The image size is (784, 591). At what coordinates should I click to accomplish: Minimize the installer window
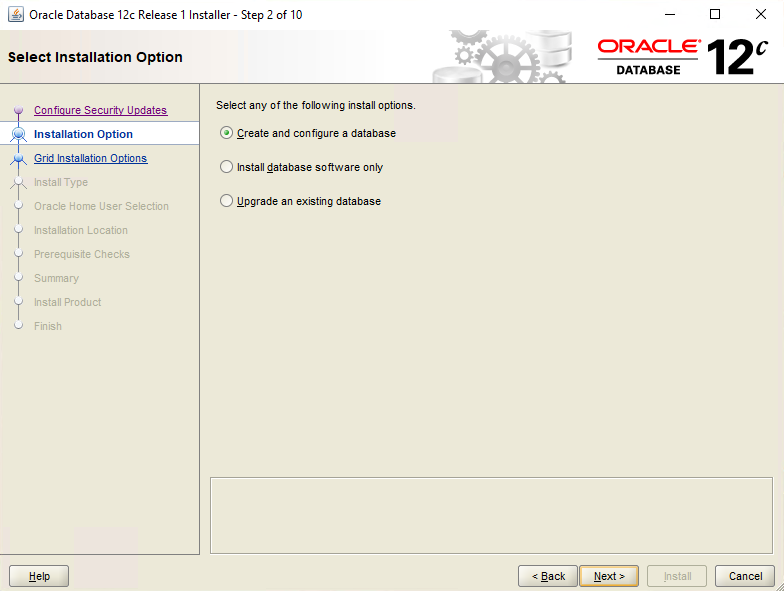pos(670,14)
